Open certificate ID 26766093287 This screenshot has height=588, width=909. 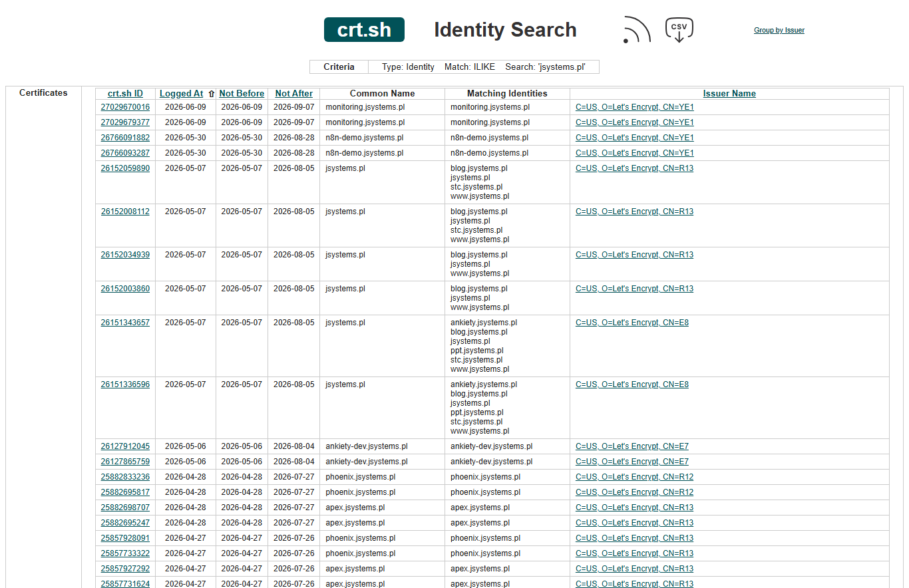(125, 153)
